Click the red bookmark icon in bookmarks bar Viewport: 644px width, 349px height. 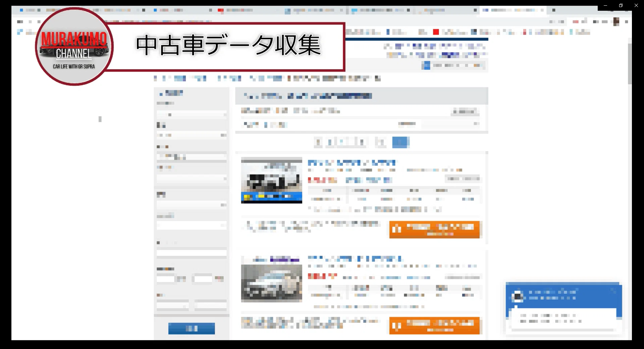point(436,32)
